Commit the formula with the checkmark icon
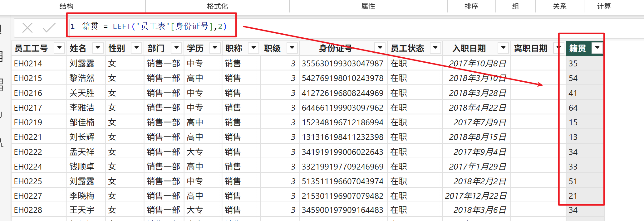The width and height of the screenshot is (644, 221). [49, 28]
